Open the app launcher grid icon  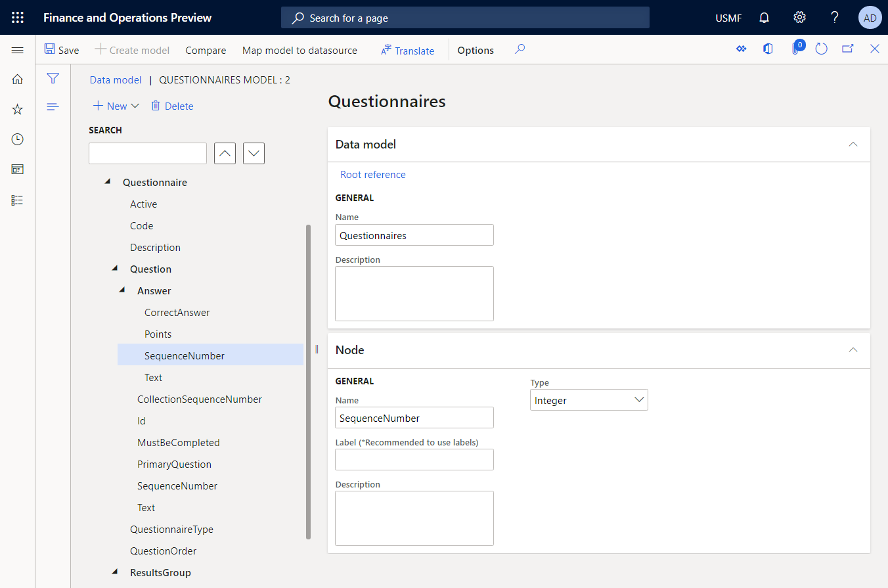[17, 17]
